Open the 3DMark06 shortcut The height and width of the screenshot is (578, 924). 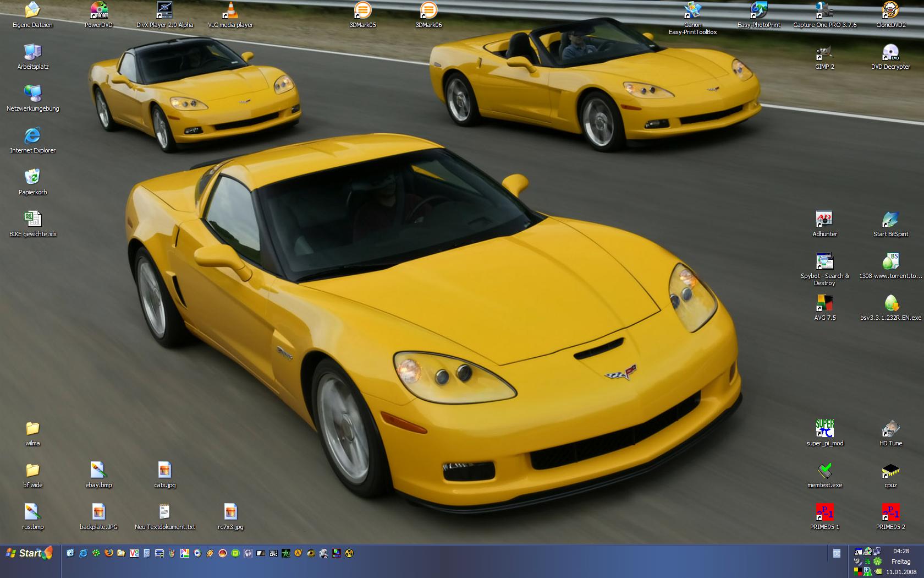coord(428,10)
